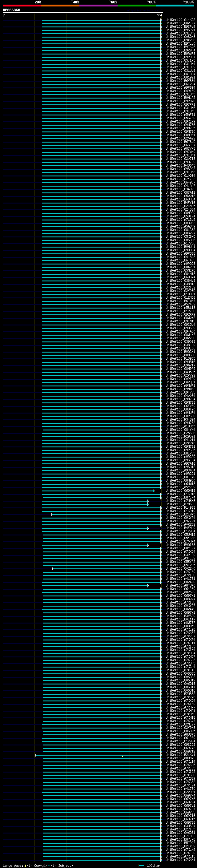Select hit UniRef100_B9HLP2
This screenshot has width=197, height=868.
tap(180, 98)
